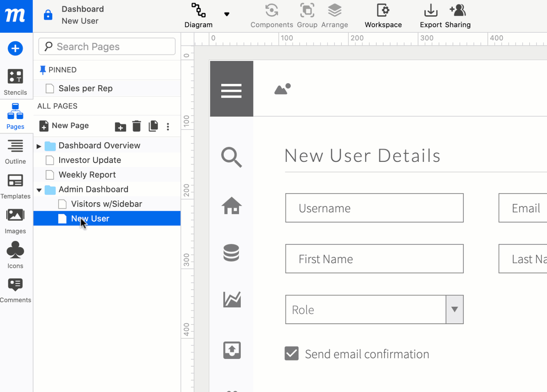Click the New Page button
The image size is (547, 392).
64,126
